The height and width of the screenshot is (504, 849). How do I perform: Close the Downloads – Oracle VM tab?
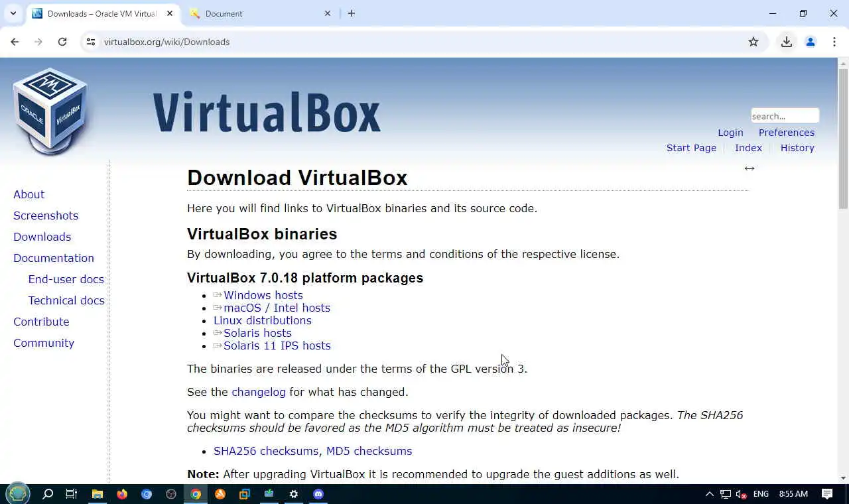tap(170, 13)
